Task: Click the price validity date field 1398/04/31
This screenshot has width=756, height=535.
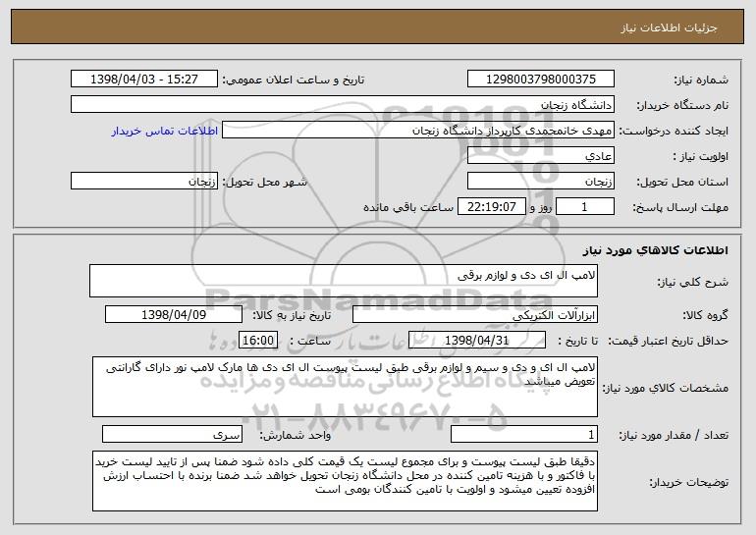Action: coord(477,341)
